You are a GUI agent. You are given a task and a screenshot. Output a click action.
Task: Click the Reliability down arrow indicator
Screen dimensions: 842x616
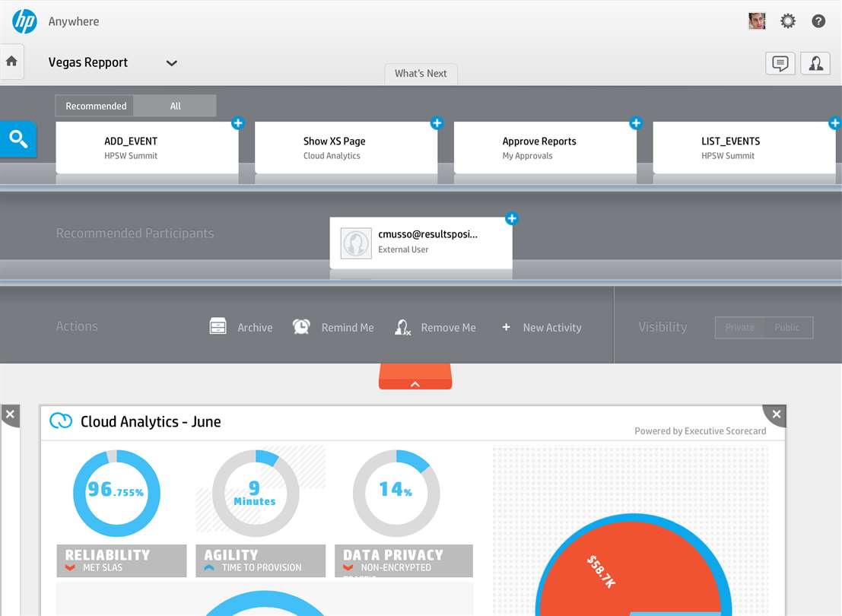tap(70, 567)
